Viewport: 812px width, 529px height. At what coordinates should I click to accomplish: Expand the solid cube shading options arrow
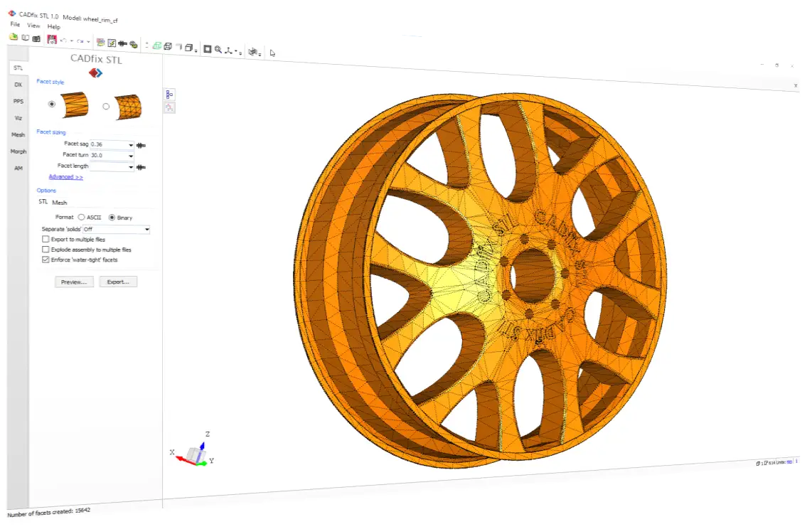pos(196,50)
